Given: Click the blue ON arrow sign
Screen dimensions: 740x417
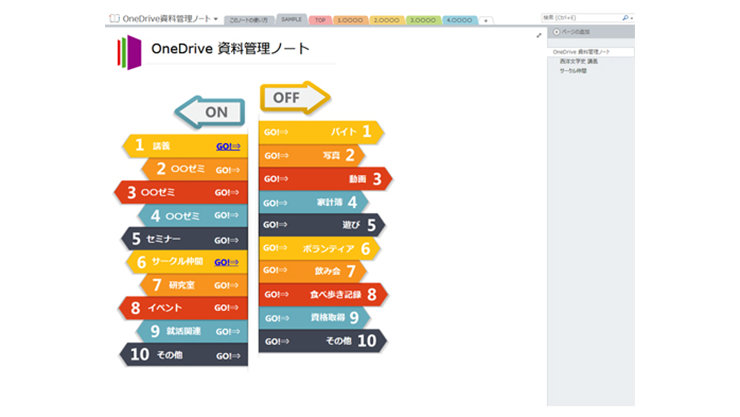Looking at the screenshot, I should pos(210,112).
